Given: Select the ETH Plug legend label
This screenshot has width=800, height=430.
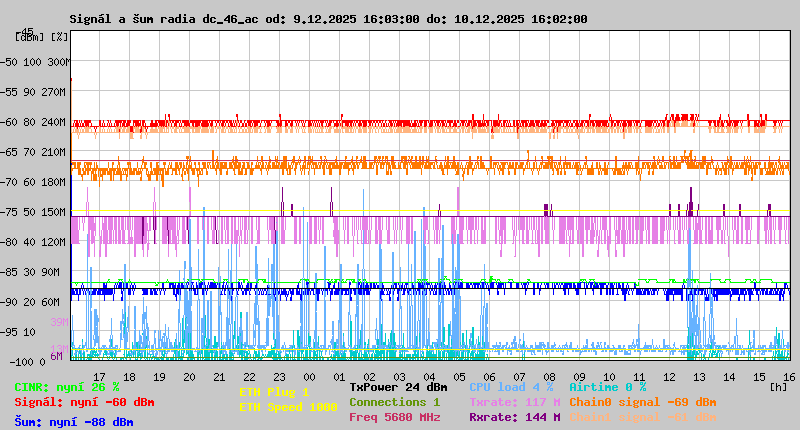Looking at the screenshot, I should click(x=274, y=392).
